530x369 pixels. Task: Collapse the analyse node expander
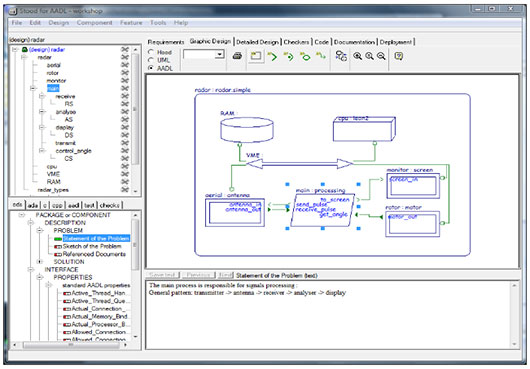point(42,112)
